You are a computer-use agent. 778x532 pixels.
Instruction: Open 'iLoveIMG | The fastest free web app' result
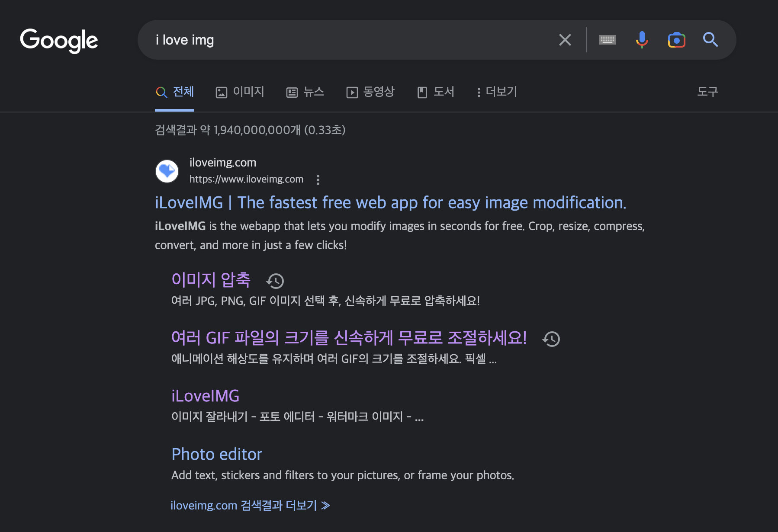click(391, 202)
